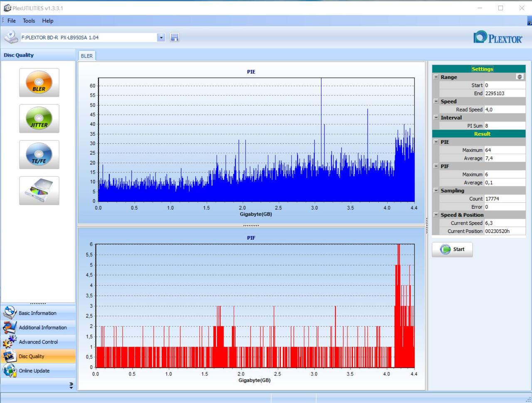
Task: Open the JITTER test icon
Action: click(39, 119)
